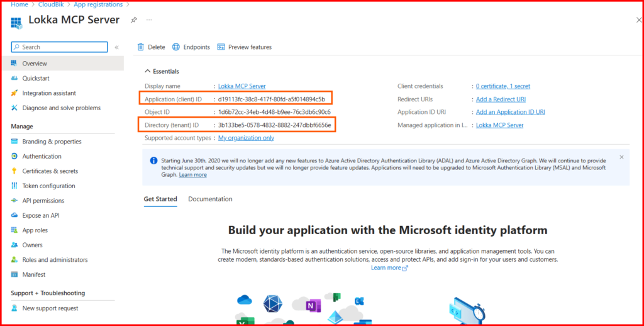Screen dimensions: 644x326
Task: Open 0 certificate, 1 secret link
Action: coord(503,86)
